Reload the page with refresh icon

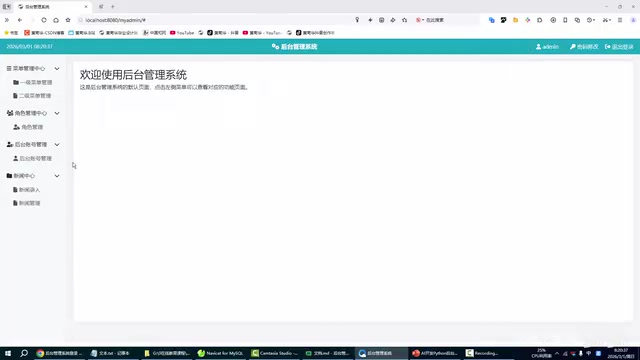(x=44, y=20)
